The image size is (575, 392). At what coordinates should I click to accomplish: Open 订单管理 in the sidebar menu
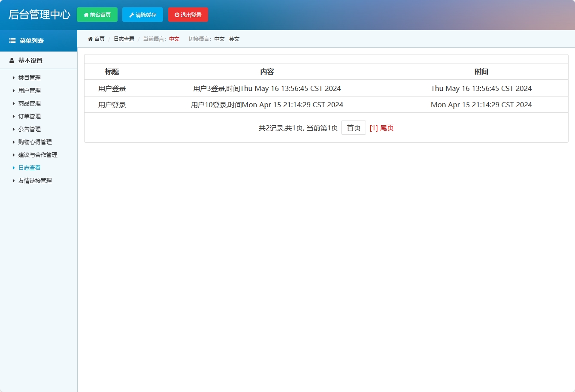[29, 116]
